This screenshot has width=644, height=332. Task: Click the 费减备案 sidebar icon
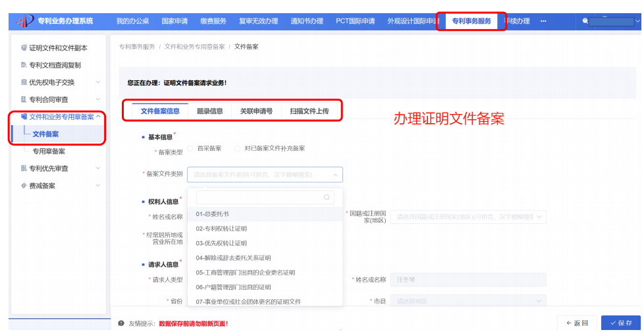[x=24, y=186]
